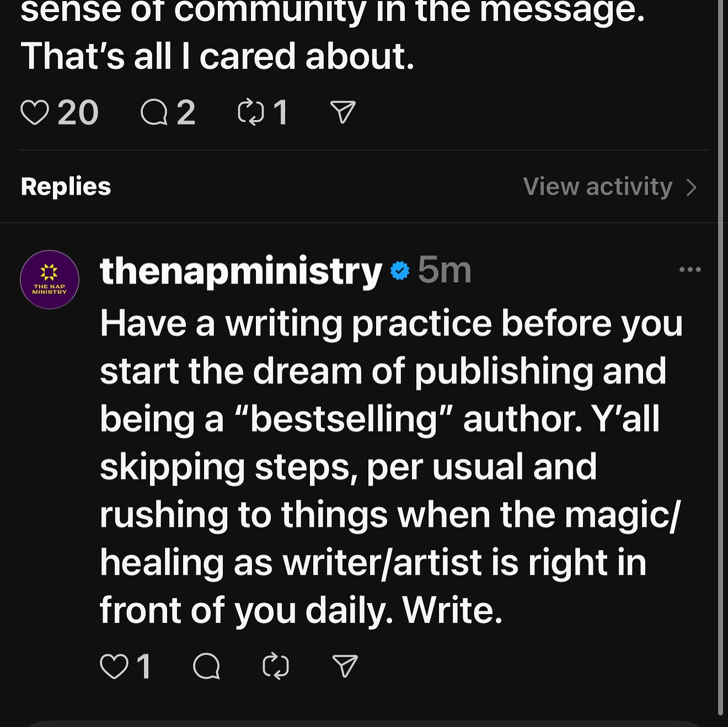The width and height of the screenshot is (728, 727).
Task: Click the vertical scrollbar on the right
Action: [721, 358]
